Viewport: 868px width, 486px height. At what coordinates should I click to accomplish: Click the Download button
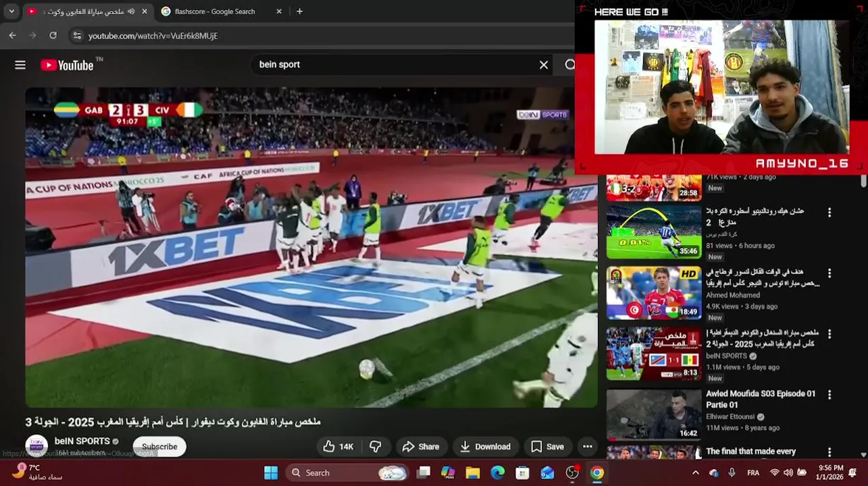(x=485, y=446)
